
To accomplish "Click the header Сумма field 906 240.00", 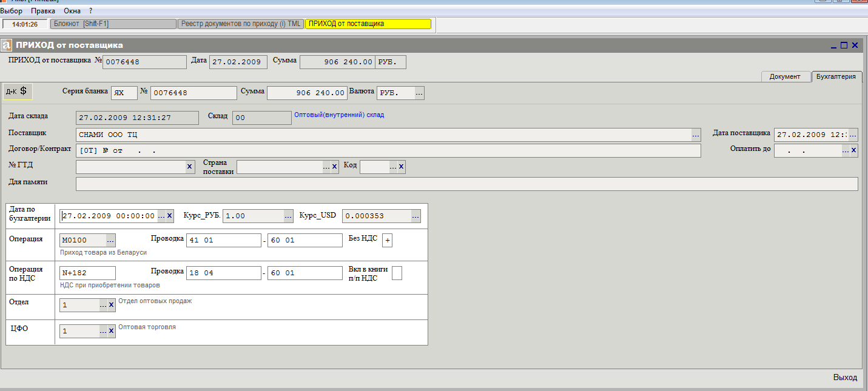I will pos(338,62).
